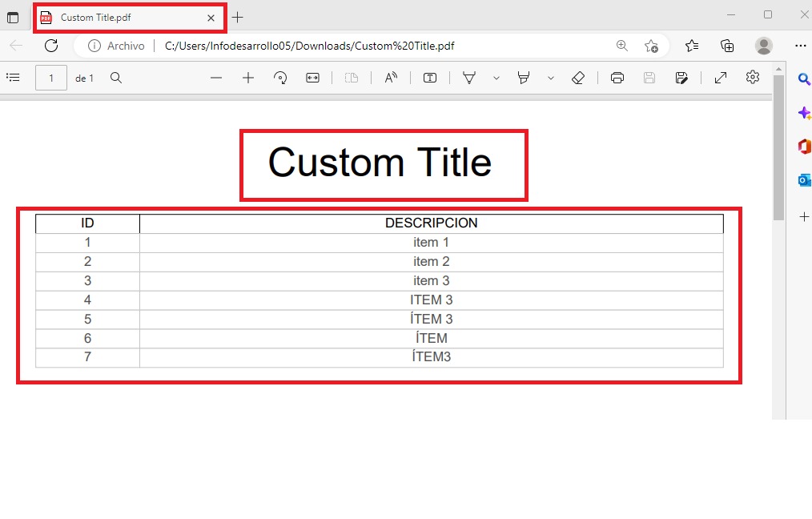Open the Favorites list

click(x=692, y=46)
